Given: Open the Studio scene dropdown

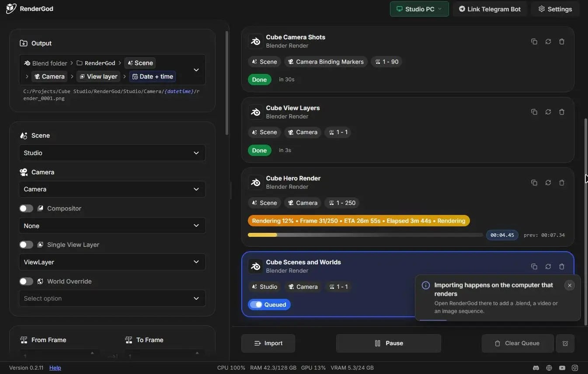Looking at the screenshot, I should tap(112, 153).
